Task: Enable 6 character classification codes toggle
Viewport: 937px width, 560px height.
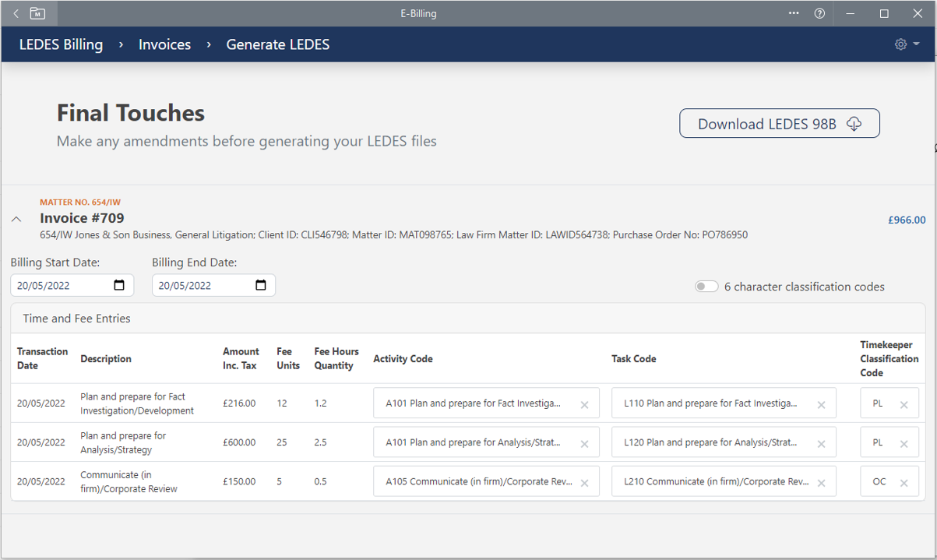Action: [x=706, y=287]
